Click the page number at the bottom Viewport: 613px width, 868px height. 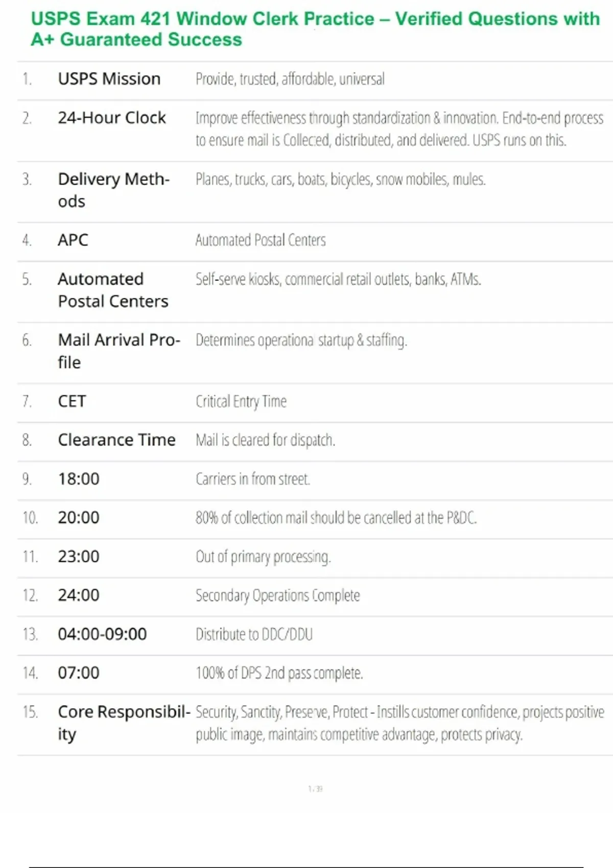315,789
